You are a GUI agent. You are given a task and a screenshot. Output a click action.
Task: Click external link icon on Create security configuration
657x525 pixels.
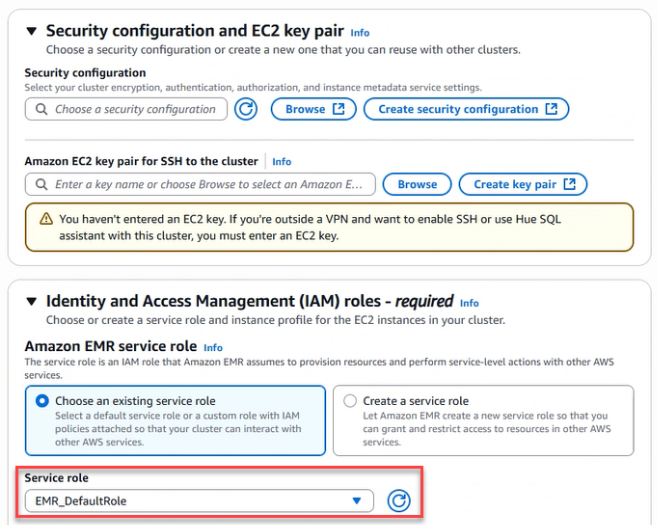pos(551,109)
